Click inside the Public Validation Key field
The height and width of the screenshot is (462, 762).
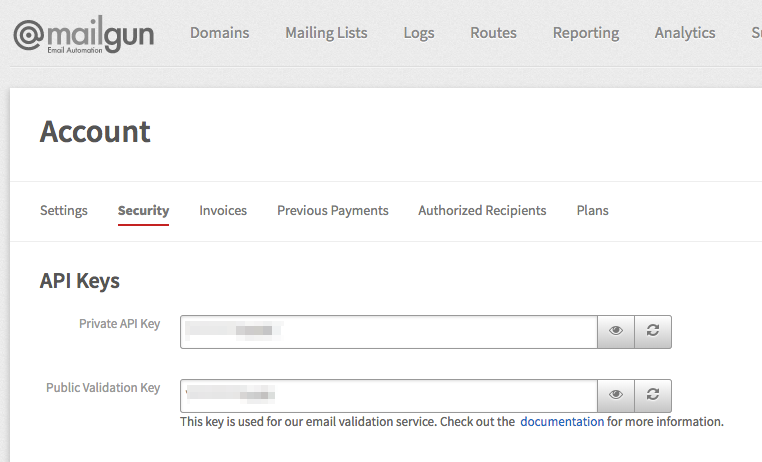(389, 395)
